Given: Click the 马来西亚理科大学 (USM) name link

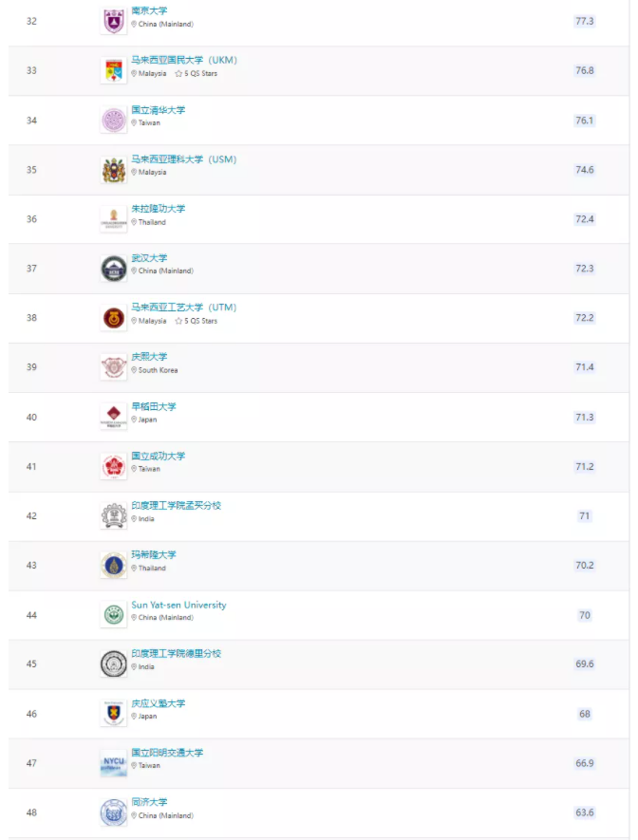Looking at the screenshot, I should [184, 159].
